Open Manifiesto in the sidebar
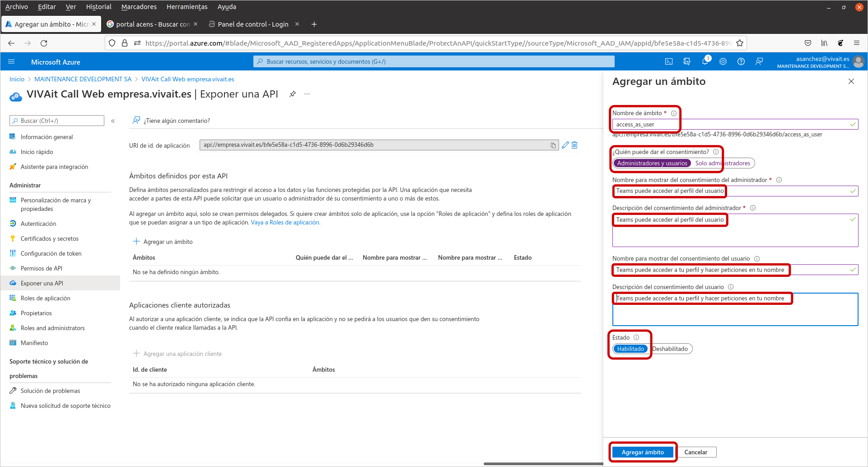Image resolution: width=868 pixels, height=467 pixels. click(34, 343)
